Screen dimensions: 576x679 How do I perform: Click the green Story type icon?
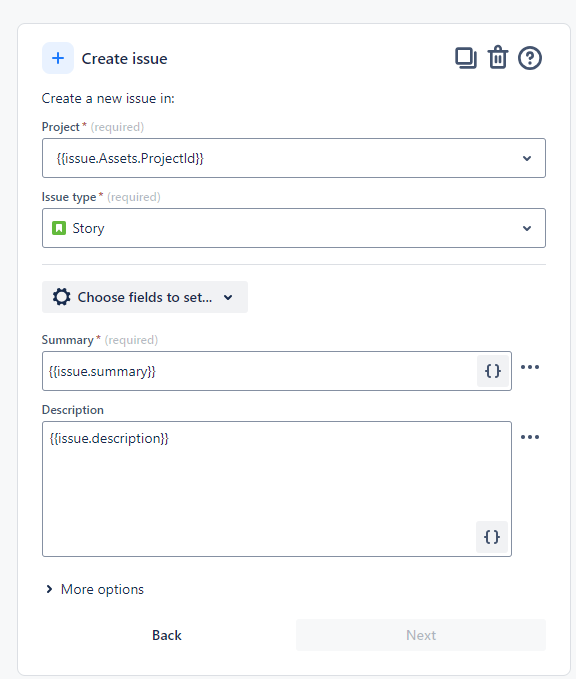pos(59,228)
